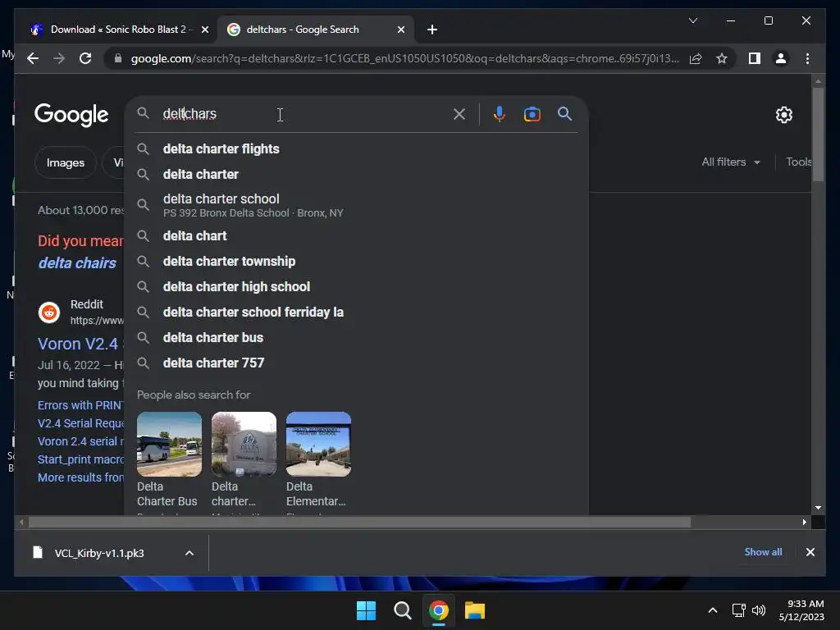The height and width of the screenshot is (630, 840).
Task: Click the browser forward arrow
Action: [59, 58]
